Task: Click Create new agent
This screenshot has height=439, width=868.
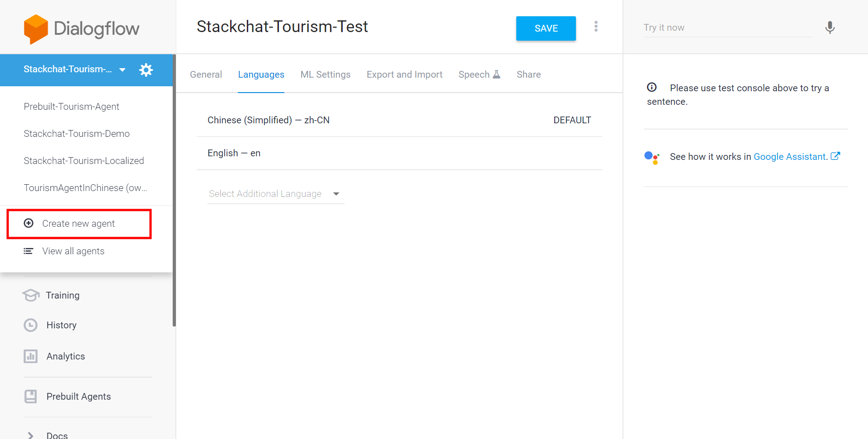Action: tap(79, 224)
